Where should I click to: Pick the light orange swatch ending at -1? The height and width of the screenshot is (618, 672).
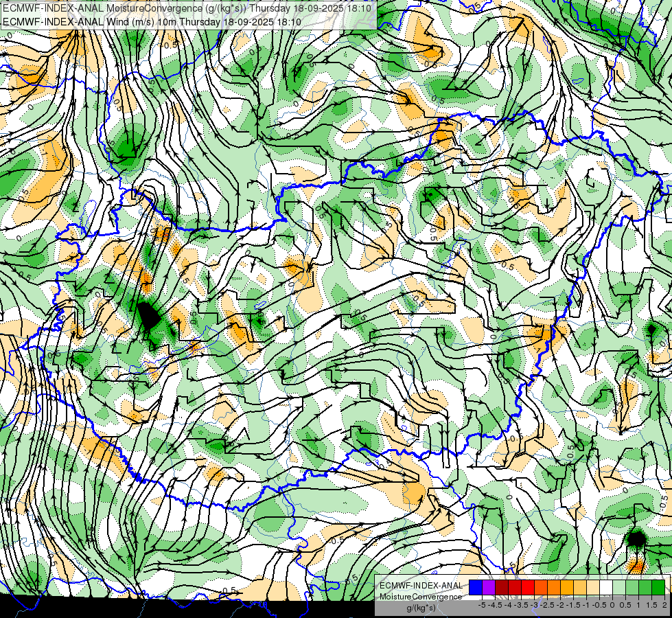point(580,587)
